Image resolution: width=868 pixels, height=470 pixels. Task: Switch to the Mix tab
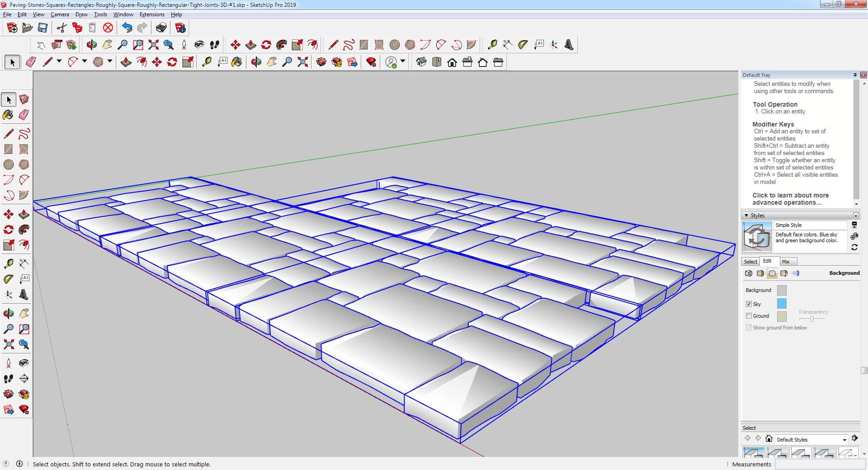[785, 262]
